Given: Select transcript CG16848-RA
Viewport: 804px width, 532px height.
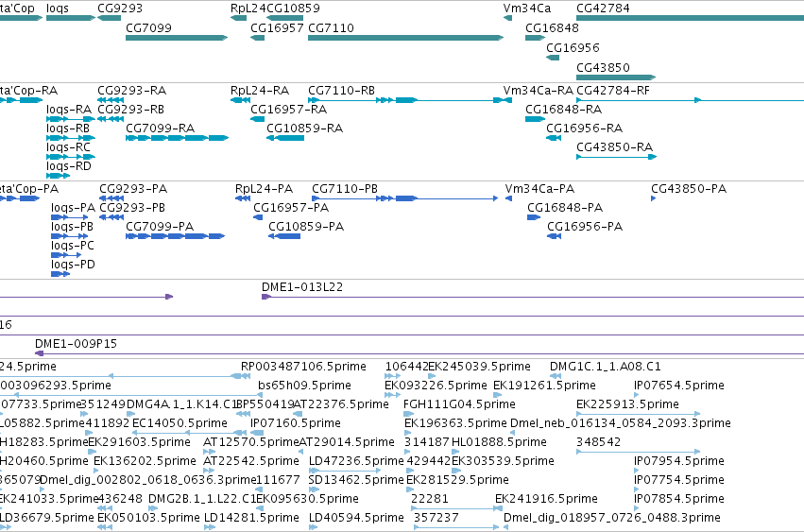Looking at the screenshot, I should click(x=535, y=119).
